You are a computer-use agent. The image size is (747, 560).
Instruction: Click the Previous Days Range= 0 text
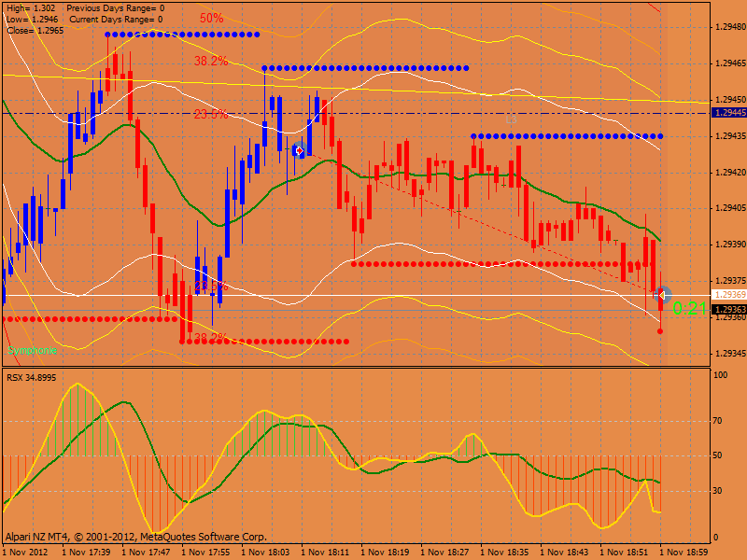(x=116, y=8)
